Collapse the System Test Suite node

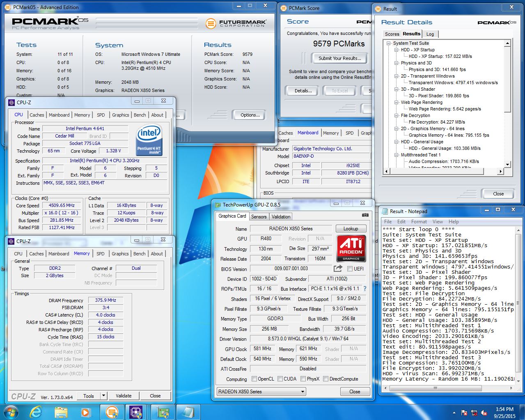coord(389,43)
